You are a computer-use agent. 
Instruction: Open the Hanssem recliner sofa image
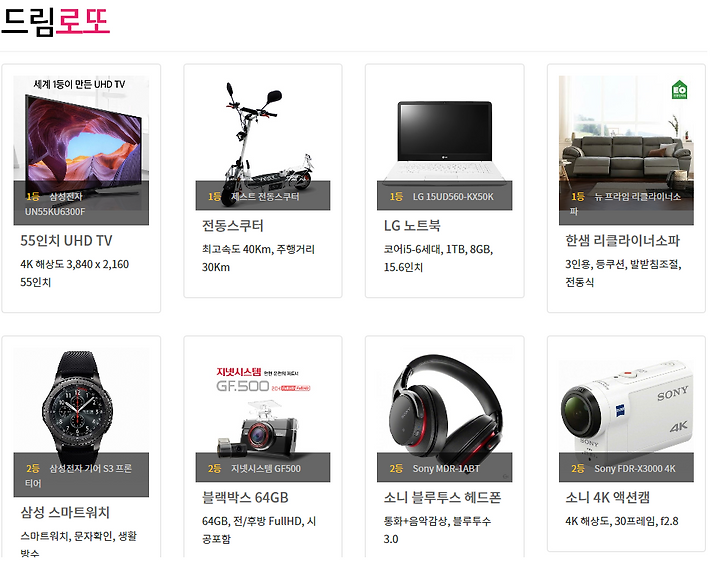(x=626, y=150)
